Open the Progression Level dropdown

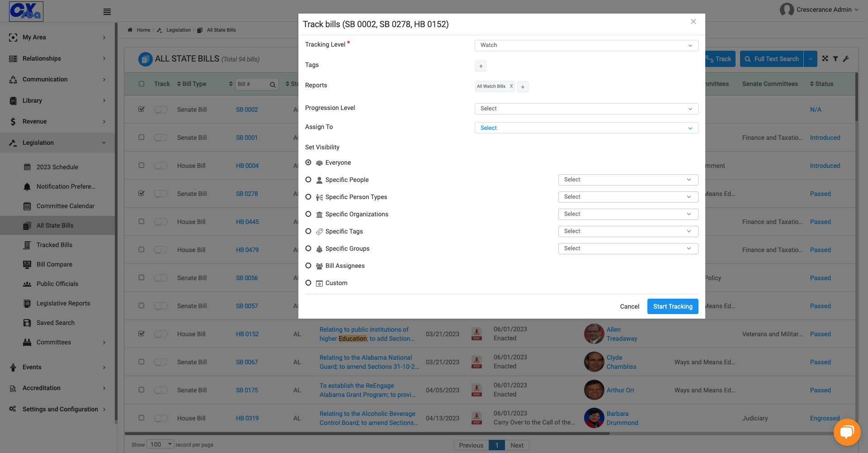[x=586, y=109]
